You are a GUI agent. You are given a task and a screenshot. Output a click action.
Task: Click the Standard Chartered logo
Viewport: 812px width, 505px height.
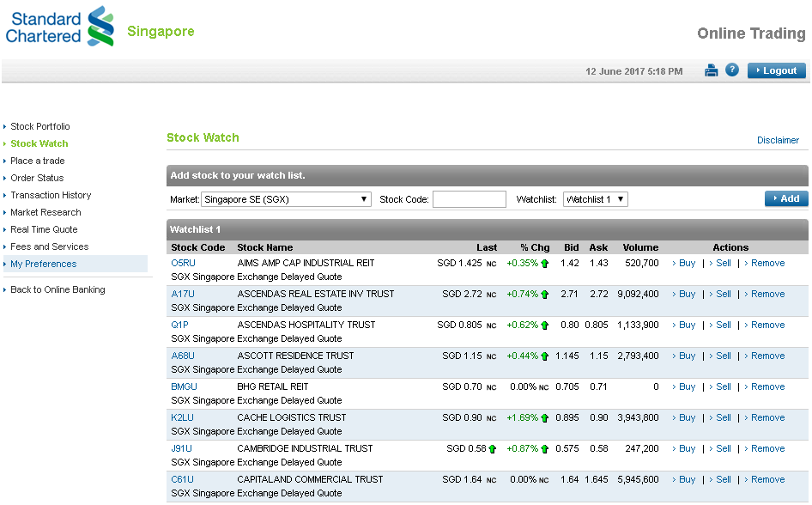point(60,26)
